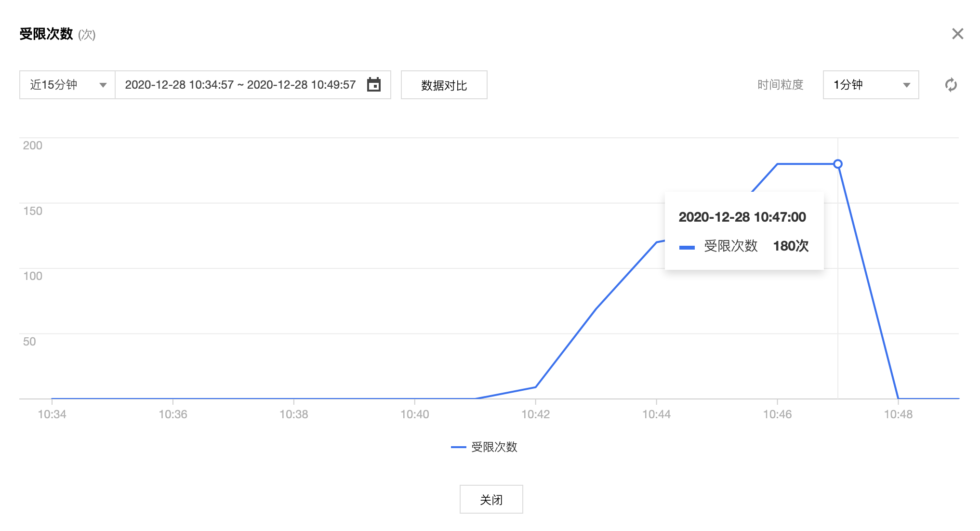980x531 pixels.
Task: Click the 10:36 x-axis label
Action: pos(173,414)
